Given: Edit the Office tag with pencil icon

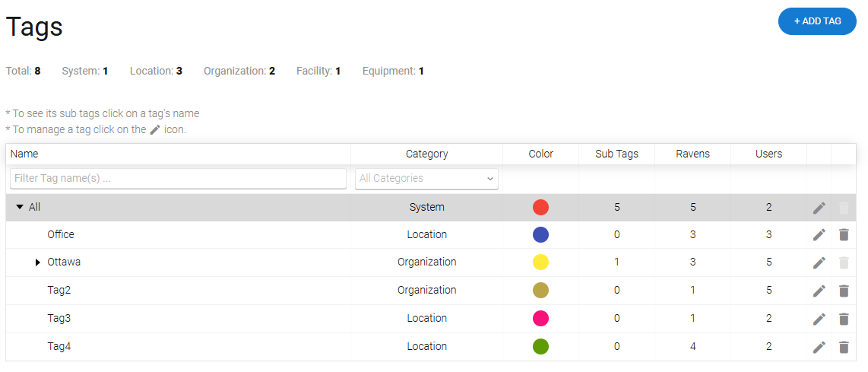Looking at the screenshot, I should click(819, 235).
